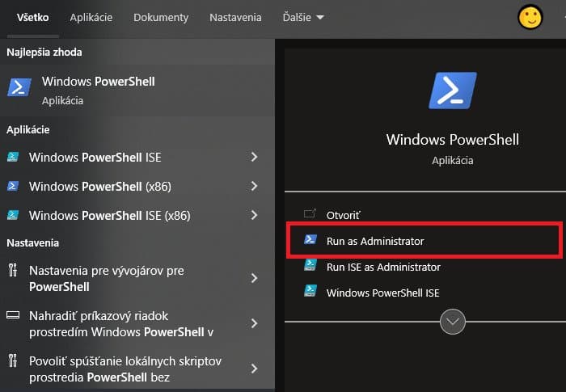
Task: Open the Aplikácie tab
Action: (x=91, y=17)
